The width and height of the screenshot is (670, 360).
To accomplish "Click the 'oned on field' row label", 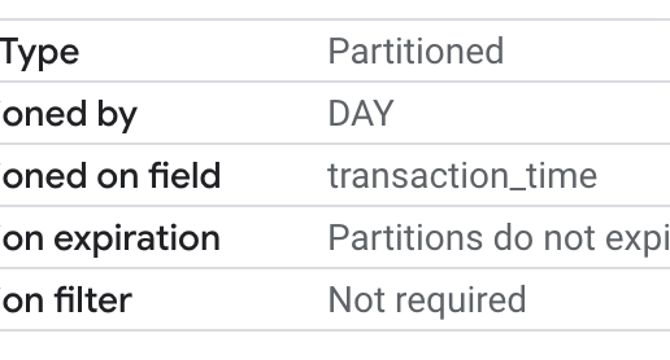I will point(110,175).
